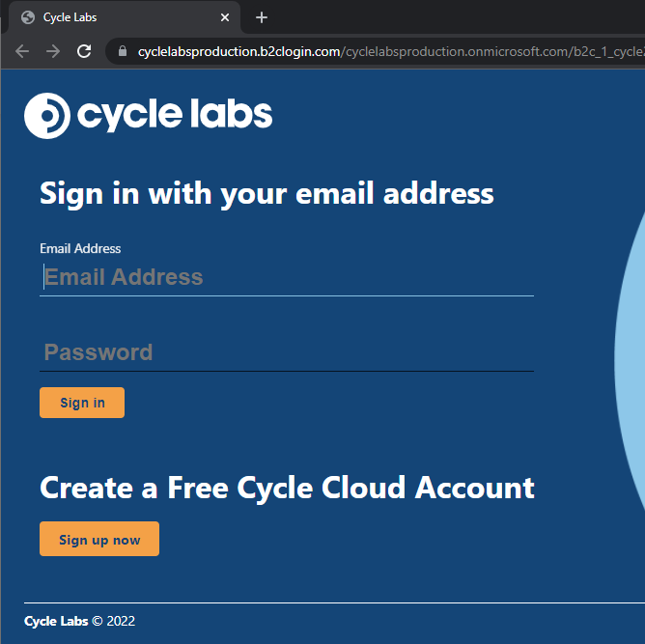Click the orange Sign in button
Image resolution: width=645 pixels, height=644 pixels.
(82, 403)
